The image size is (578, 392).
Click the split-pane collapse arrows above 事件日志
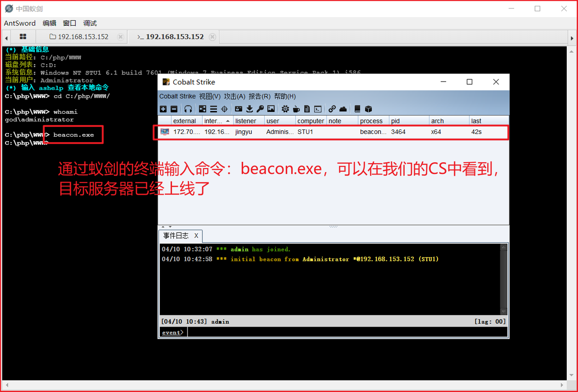(x=167, y=226)
